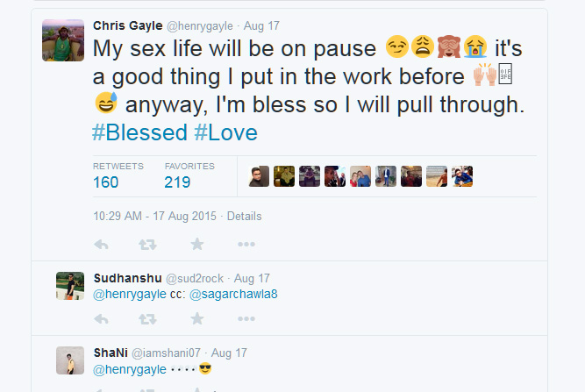Open tweet Details link
Screen dimensions: 585x392
click(244, 216)
